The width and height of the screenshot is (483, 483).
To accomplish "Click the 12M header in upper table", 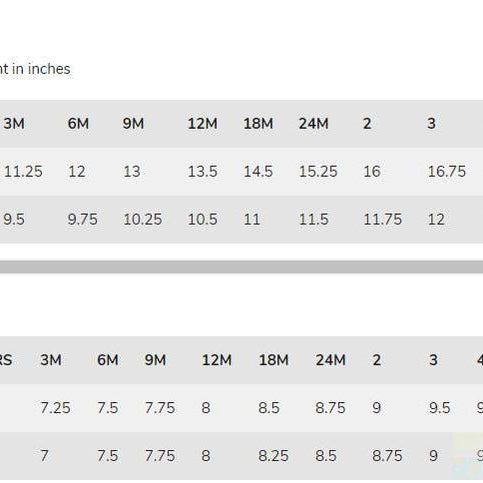I will [x=202, y=124].
